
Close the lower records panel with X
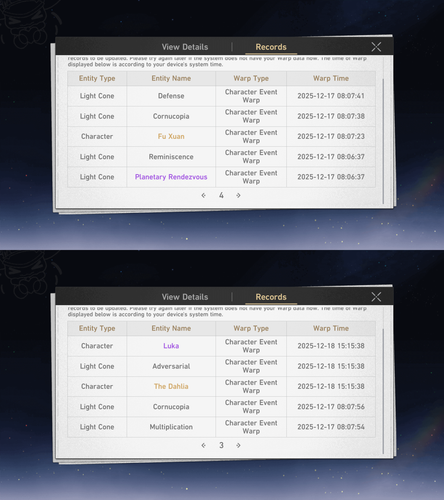coord(376,297)
